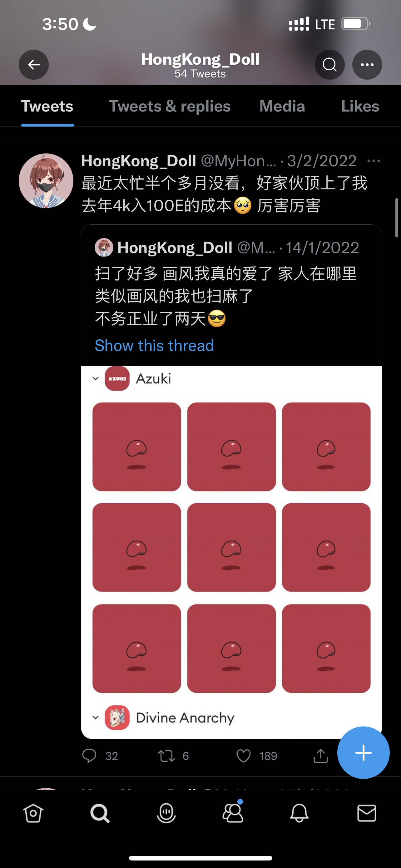Compose a new tweet with plus button

(363, 752)
